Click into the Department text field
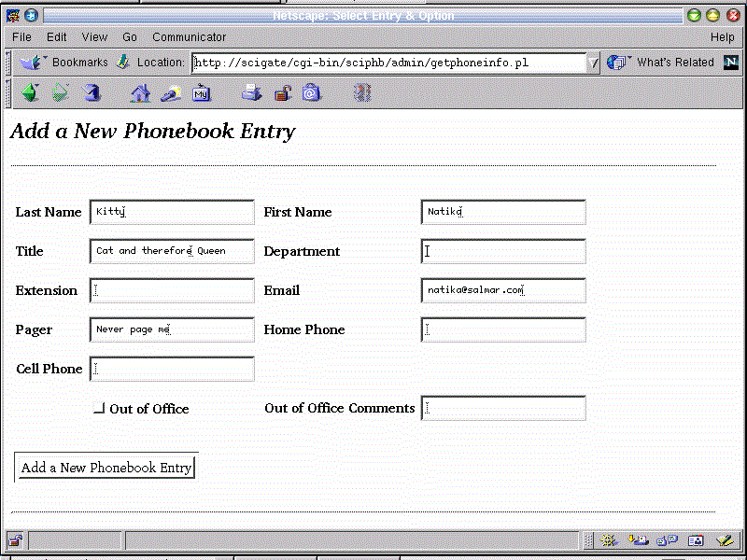 pos(503,251)
